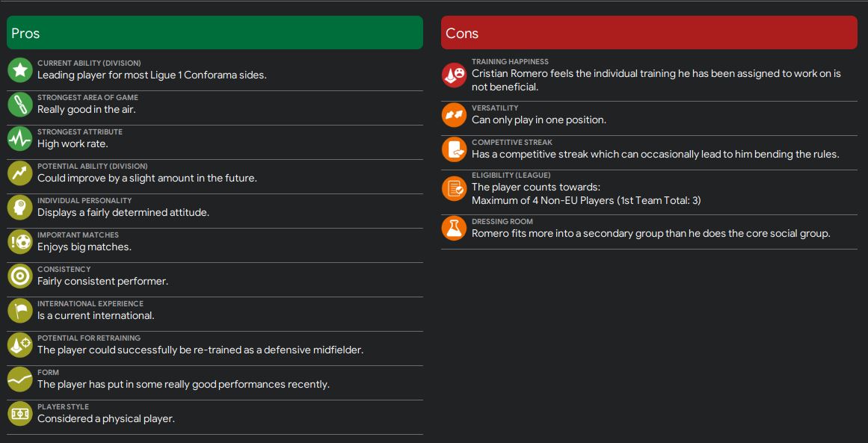Click the Important Matches football icon
Screen dimensions: 868x443
20,242
